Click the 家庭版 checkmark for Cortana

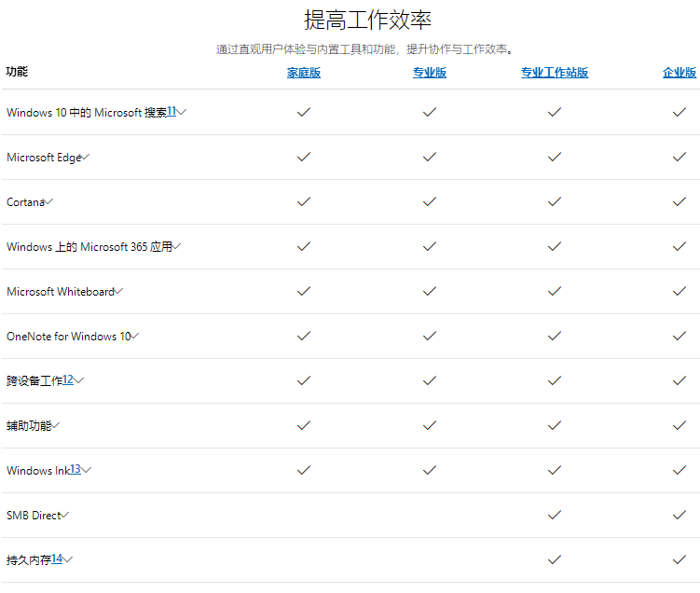[x=304, y=201]
